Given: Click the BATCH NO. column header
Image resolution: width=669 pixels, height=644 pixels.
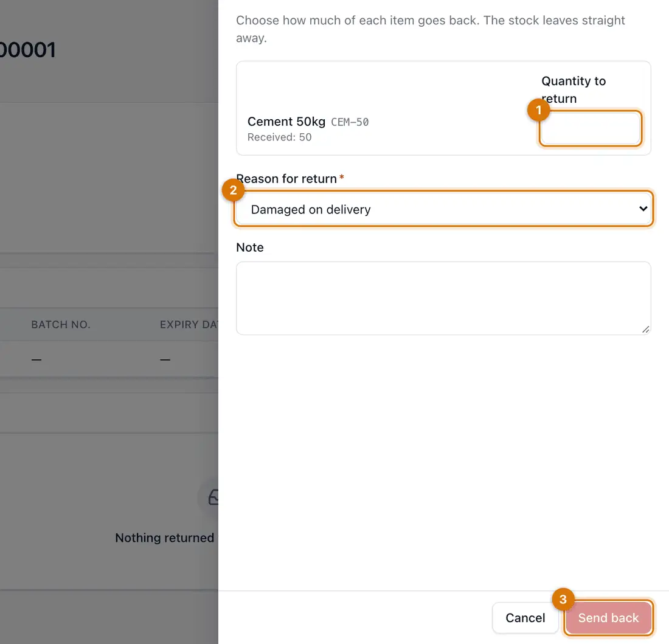Looking at the screenshot, I should click(61, 325).
